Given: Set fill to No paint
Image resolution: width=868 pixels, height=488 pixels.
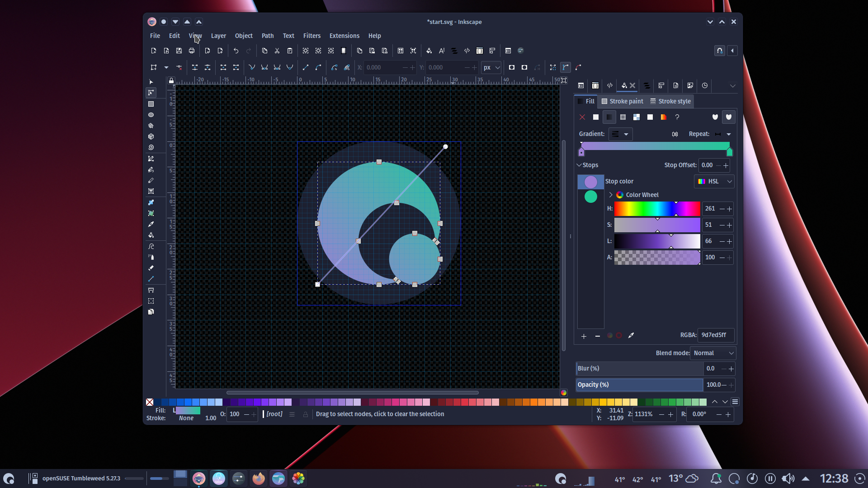Looking at the screenshot, I should (582, 117).
